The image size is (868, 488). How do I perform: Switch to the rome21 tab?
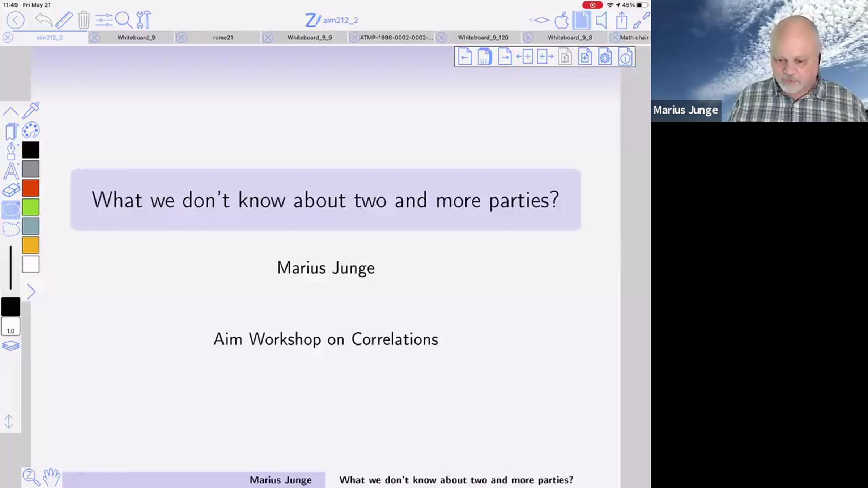click(x=223, y=38)
